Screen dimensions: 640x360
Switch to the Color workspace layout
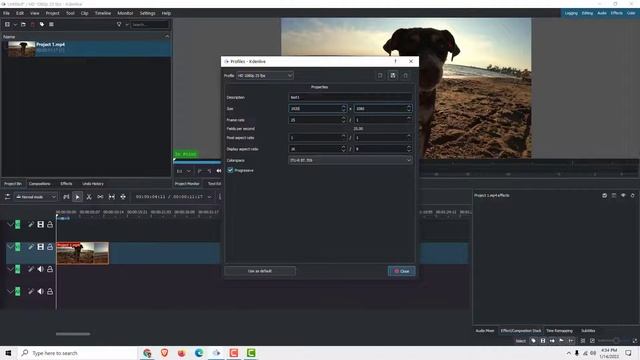[631, 13]
